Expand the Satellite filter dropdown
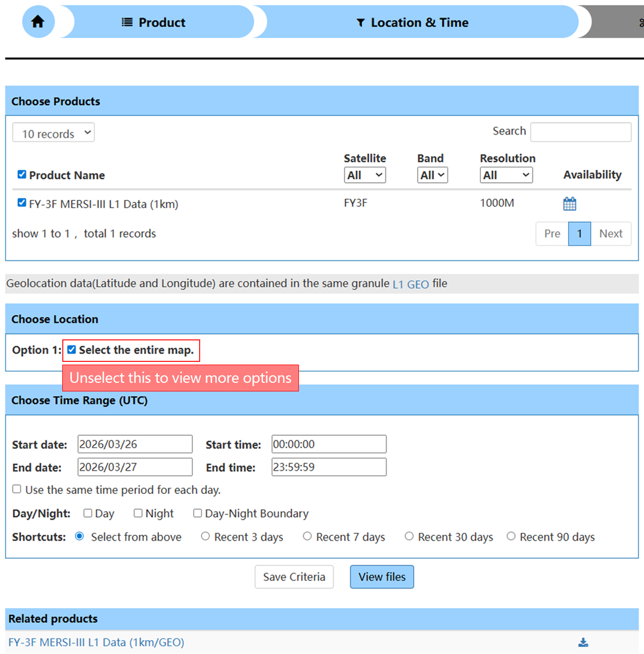The width and height of the screenshot is (644, 654). [x=365, y=175]
